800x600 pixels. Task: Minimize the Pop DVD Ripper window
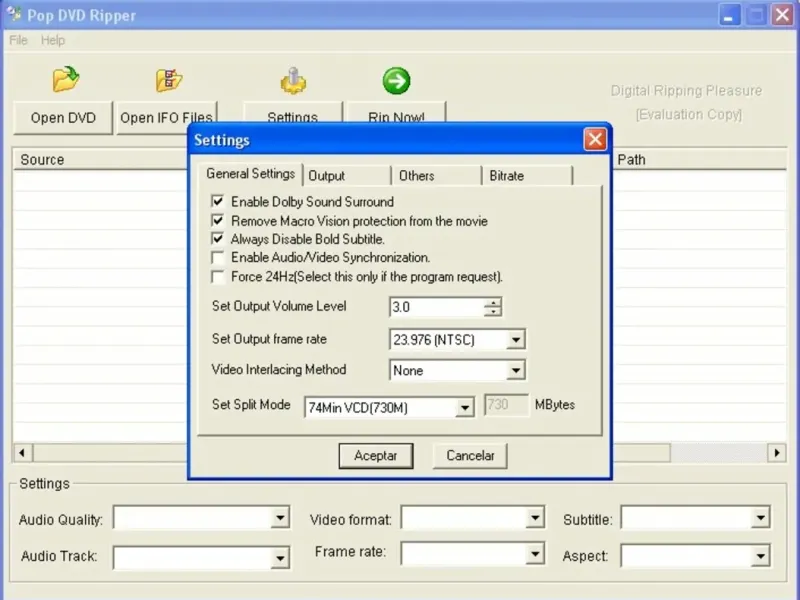[729, 15]
